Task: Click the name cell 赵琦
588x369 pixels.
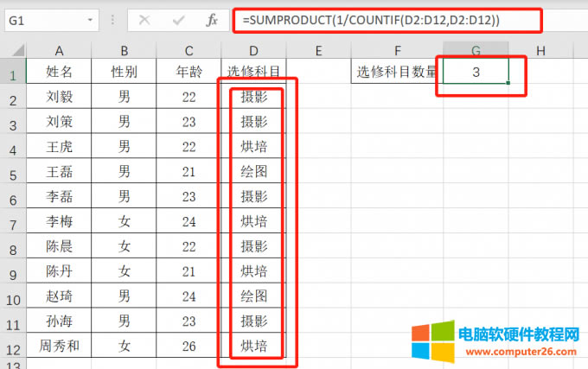Action: click(x=59, y=296)
